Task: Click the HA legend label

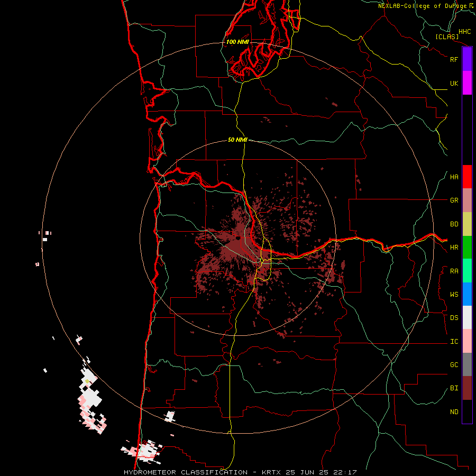Action: [454, 177]
